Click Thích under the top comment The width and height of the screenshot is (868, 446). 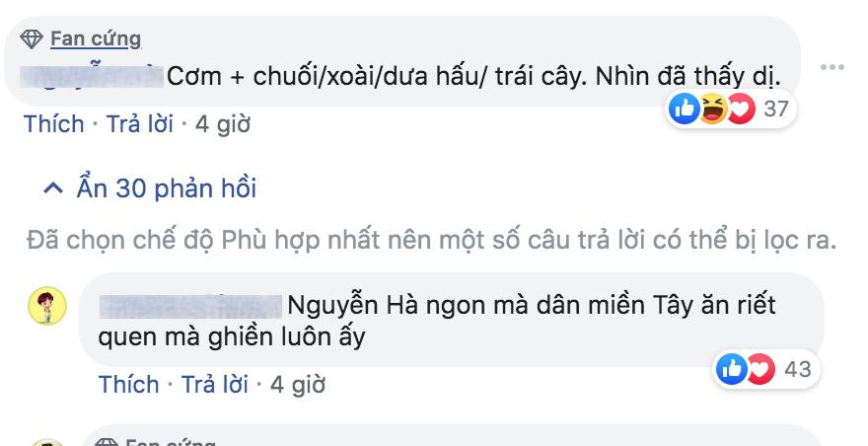point(53,123)
